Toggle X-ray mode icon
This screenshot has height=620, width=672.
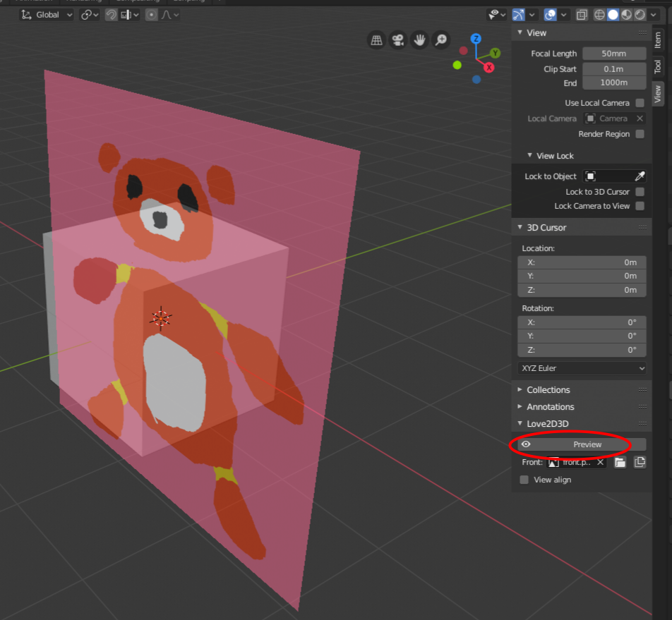pyautogui.click(x=582, y=15)
